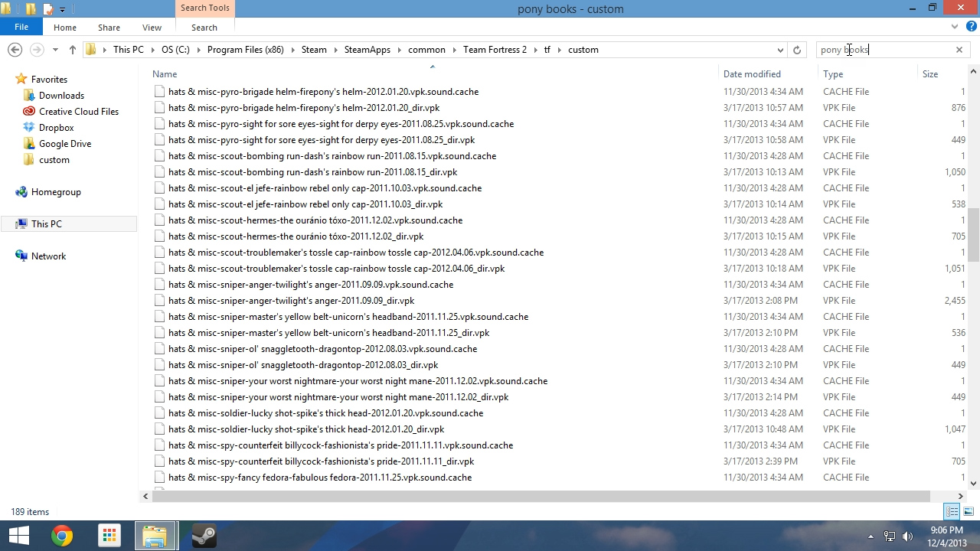Expand the ribbon with the chevron
Image resolution: width=980 pixels, height=551 pixels.
(x=955, y=27)
